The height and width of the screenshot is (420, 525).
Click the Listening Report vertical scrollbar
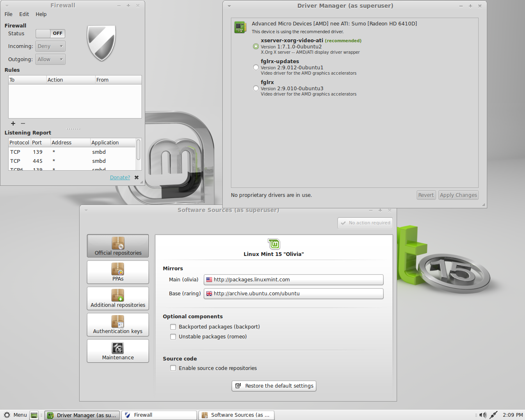pyautogui.click(x=138, y=150)
